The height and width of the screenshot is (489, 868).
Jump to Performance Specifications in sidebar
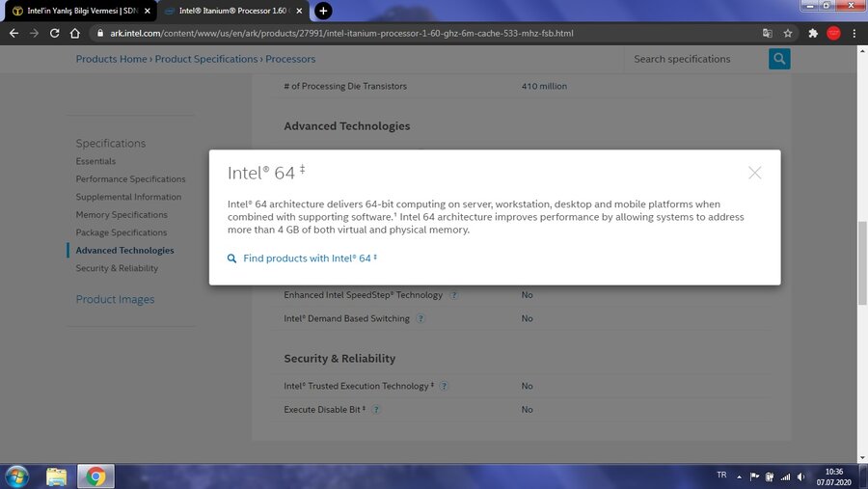point(130,178)
